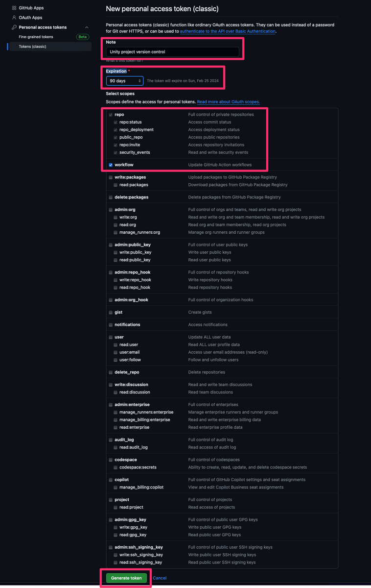Screen dimensions: 371x588
Task: Click the Note text field
Action: tap(172, 51)
